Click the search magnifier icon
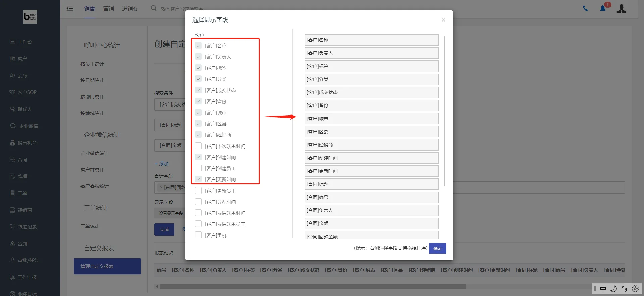The width and height of the screenshot is (644, 296). [x=154, y=8]
